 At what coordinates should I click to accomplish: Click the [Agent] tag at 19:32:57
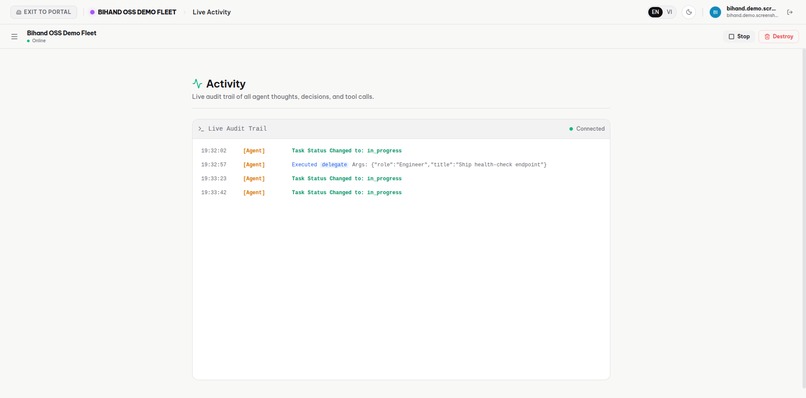click(x=254, y=165)
